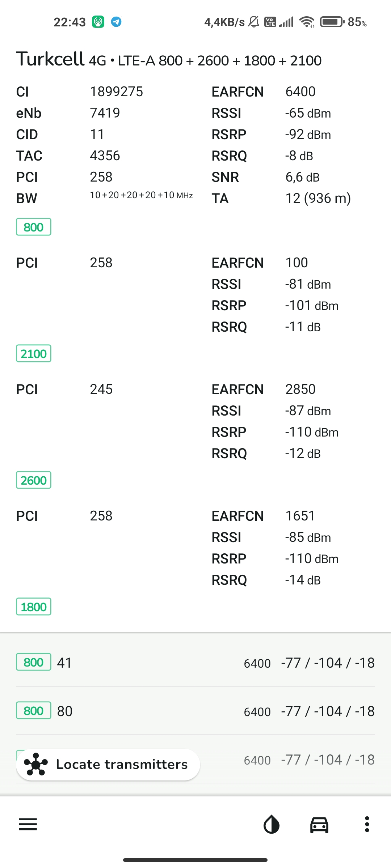Tap the Telegram notification icon
Image resolution: width=391 pixels, height=868 pixels.
point(116,22)
